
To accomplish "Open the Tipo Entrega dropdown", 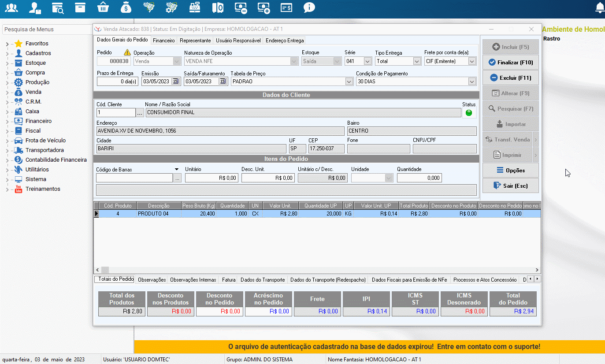I will tap(417, 61).
